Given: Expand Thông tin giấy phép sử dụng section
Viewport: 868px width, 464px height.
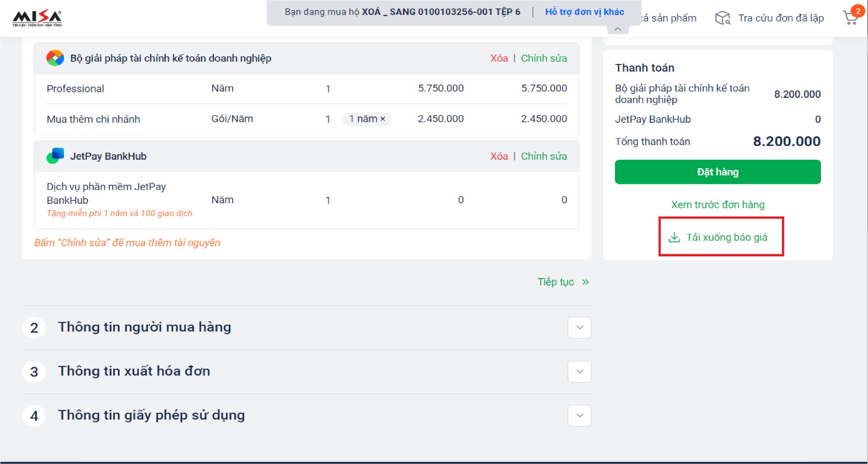Looking at the screenshot, I should point(579,416).
